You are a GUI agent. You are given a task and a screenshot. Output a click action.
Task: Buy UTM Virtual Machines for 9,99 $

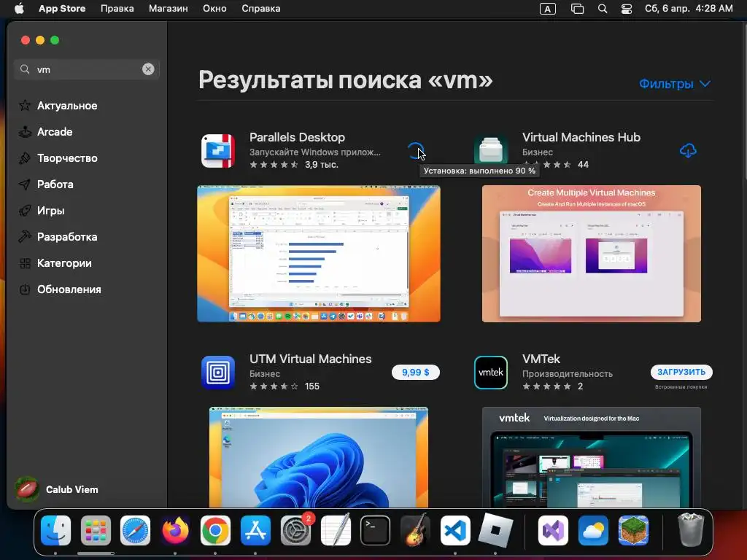(415, 373)
